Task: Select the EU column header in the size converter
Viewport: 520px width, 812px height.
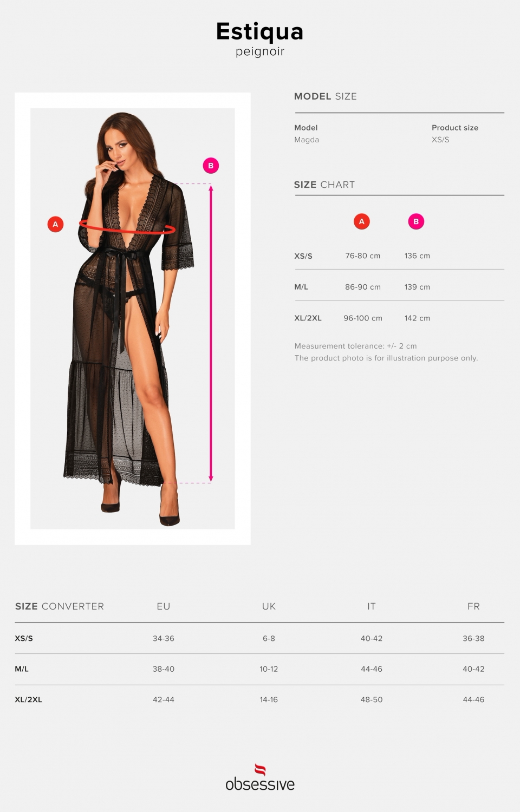Action: point(164,606)
